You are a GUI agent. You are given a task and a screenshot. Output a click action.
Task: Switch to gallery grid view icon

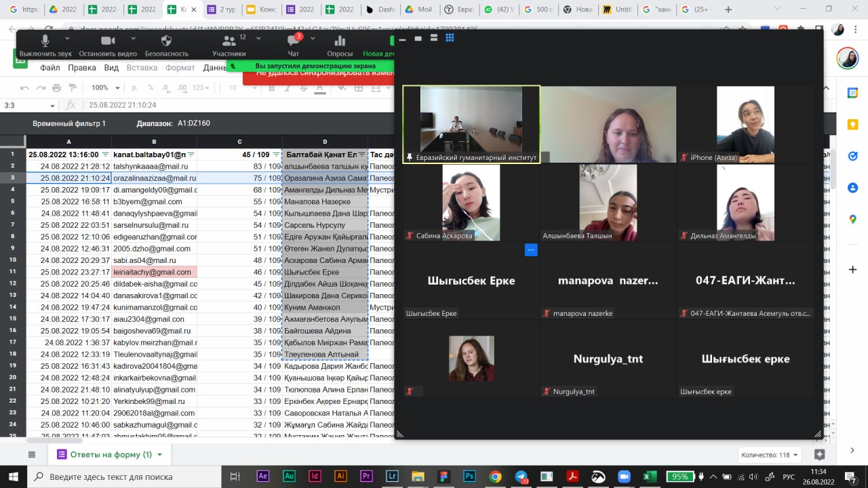pos(450,38)
